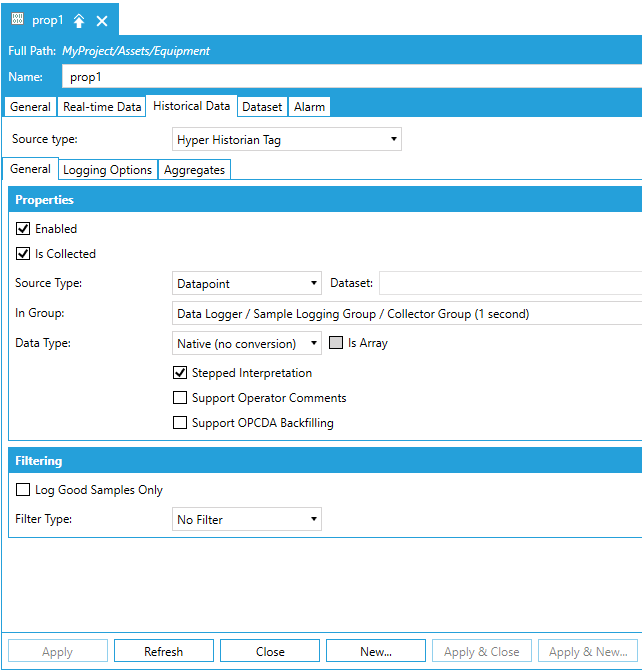The height and width of the screenshot is (670, 642).
Task: Click the grid icon on prop1 tab
Action: click(17, 20)
